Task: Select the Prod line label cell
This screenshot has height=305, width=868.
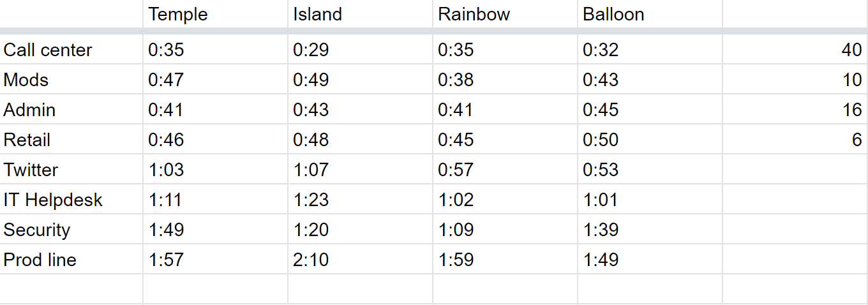Action: (x=71, y=260)
